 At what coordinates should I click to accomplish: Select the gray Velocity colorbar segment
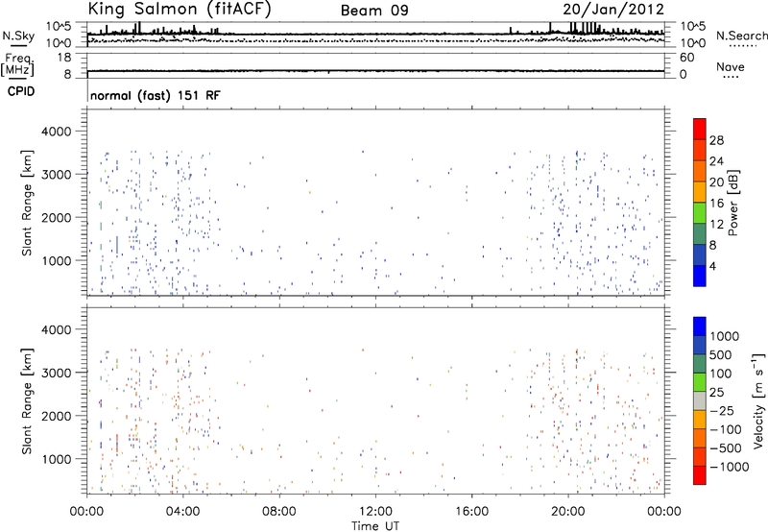coord(700,400)
